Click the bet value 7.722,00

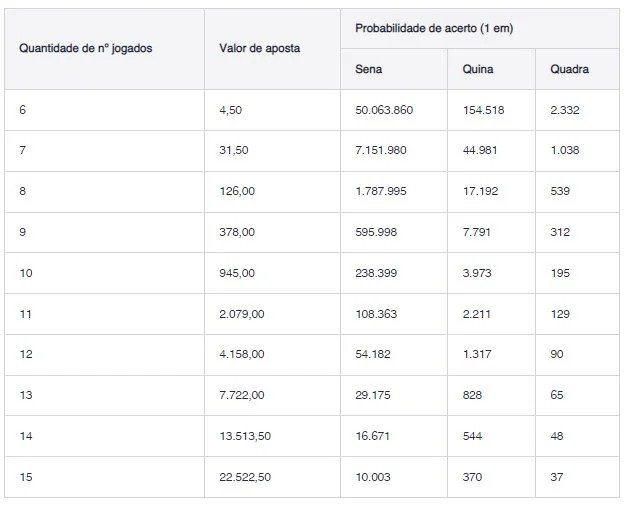point(242,395)
